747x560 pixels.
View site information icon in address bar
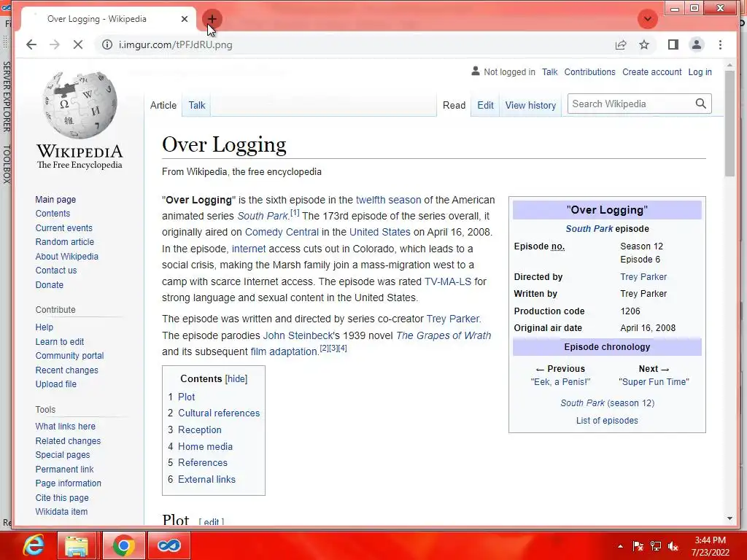point(108,44)
